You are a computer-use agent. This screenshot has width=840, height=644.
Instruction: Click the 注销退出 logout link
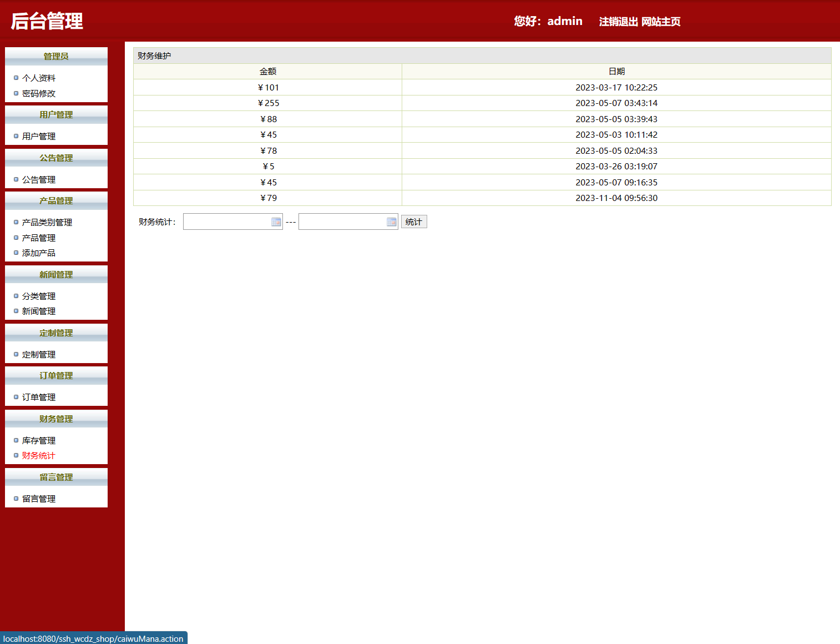point(619,22)
